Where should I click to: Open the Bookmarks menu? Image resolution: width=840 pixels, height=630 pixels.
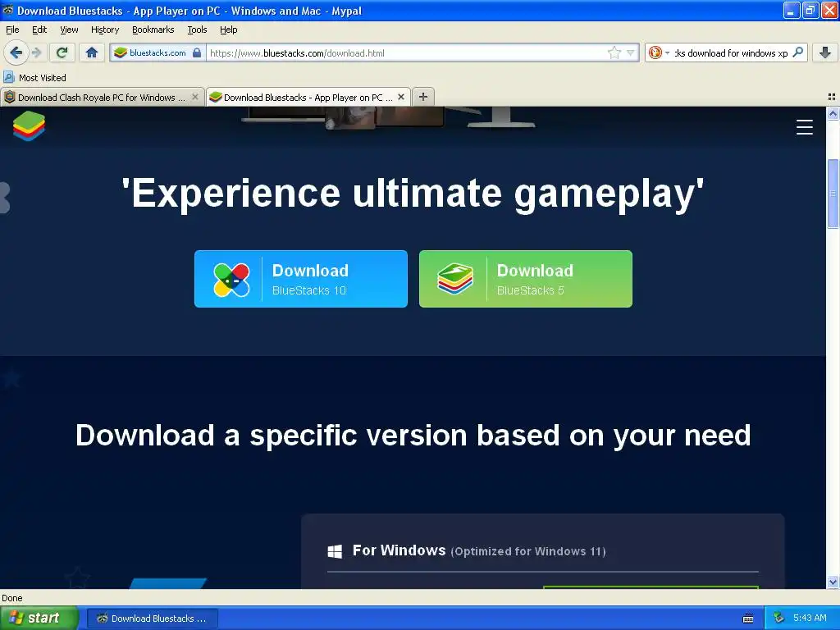tap(153, 30)
